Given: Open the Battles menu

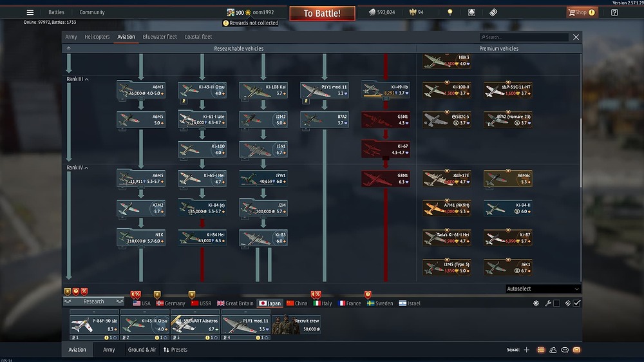Looking at the screenshot, I should [x=56, y=12].
